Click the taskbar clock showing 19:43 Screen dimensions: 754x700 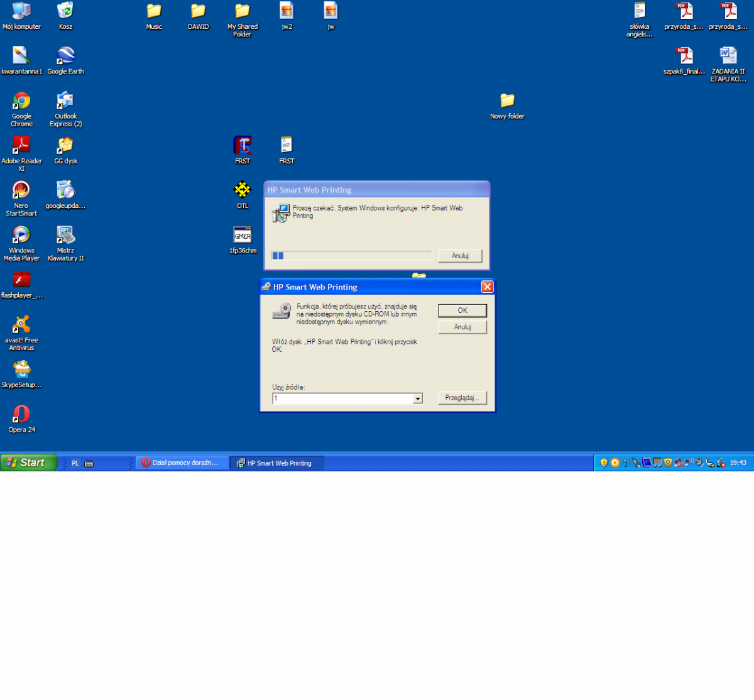(738, 463)
